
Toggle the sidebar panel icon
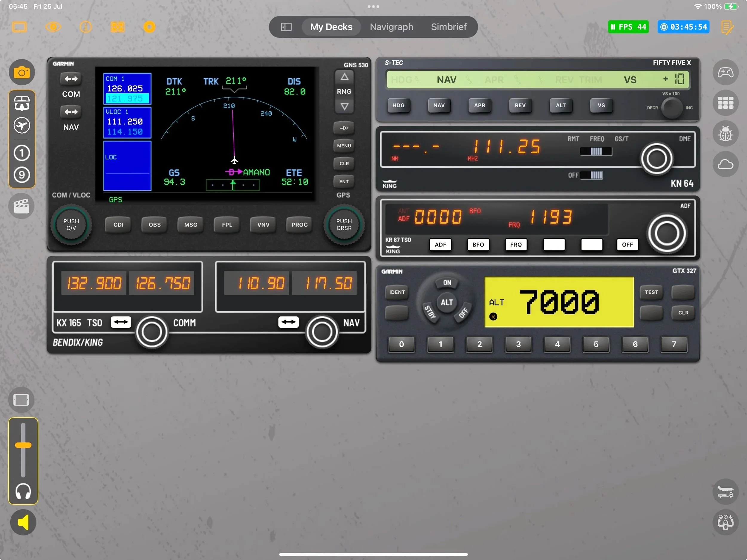coord(286,27)
